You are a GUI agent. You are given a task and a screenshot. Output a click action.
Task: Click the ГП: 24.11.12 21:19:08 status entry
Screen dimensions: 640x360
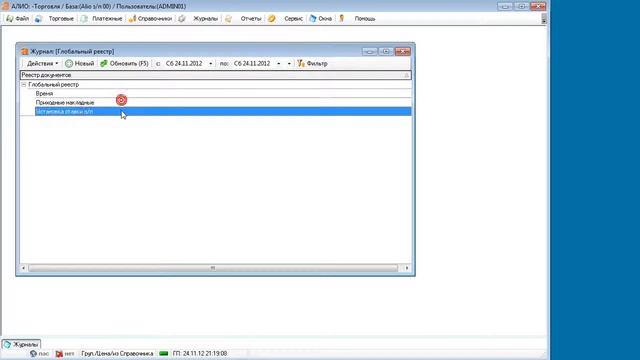[x=200, y=354]
